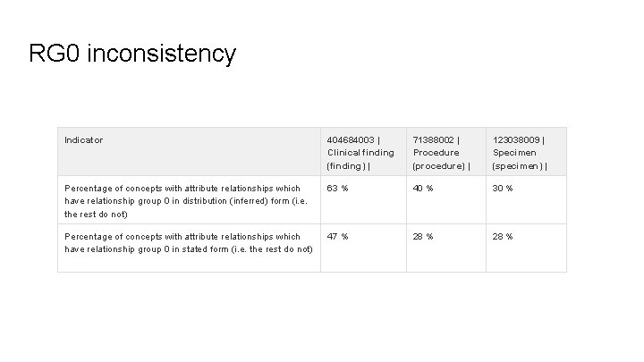Click the 63 % cell for Clinical finding
Screen dimensions: 644x362
pos(363,200)
